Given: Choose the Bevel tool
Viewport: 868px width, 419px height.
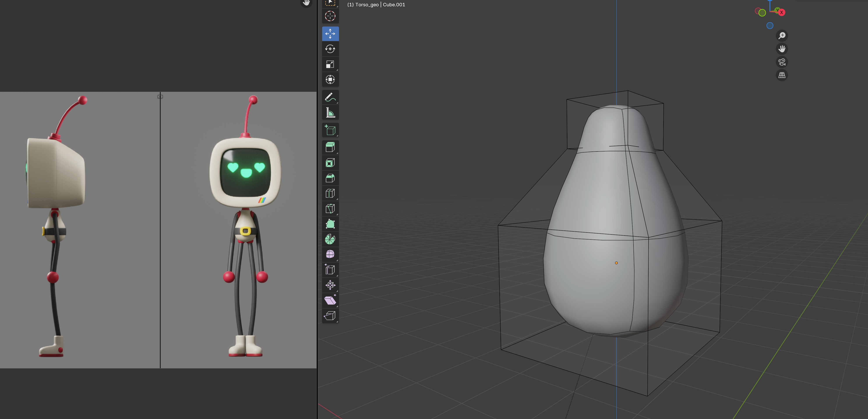Looking at the screenshot, I should (330, 178).
